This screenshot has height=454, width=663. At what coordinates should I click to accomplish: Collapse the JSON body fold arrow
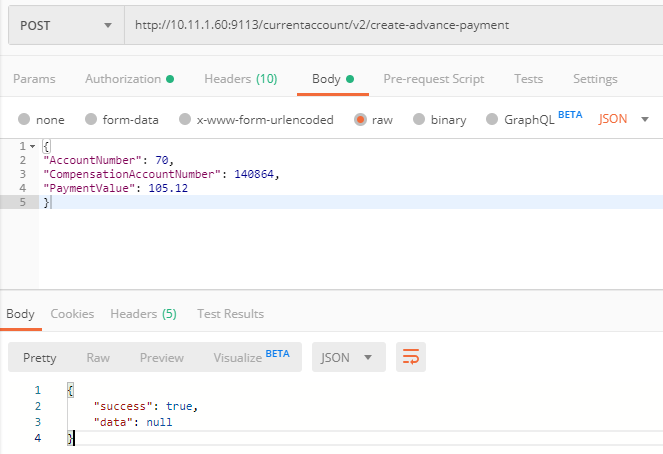tap(32, 146)
